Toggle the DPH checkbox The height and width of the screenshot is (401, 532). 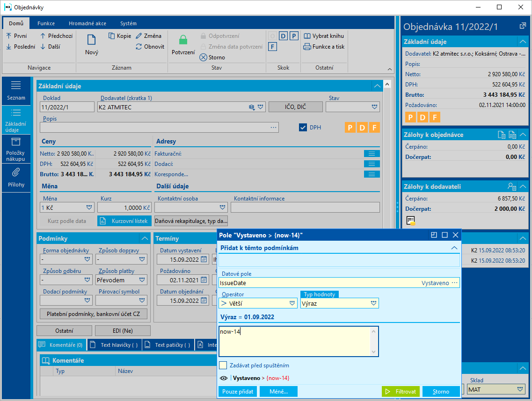tap(303, 128)
